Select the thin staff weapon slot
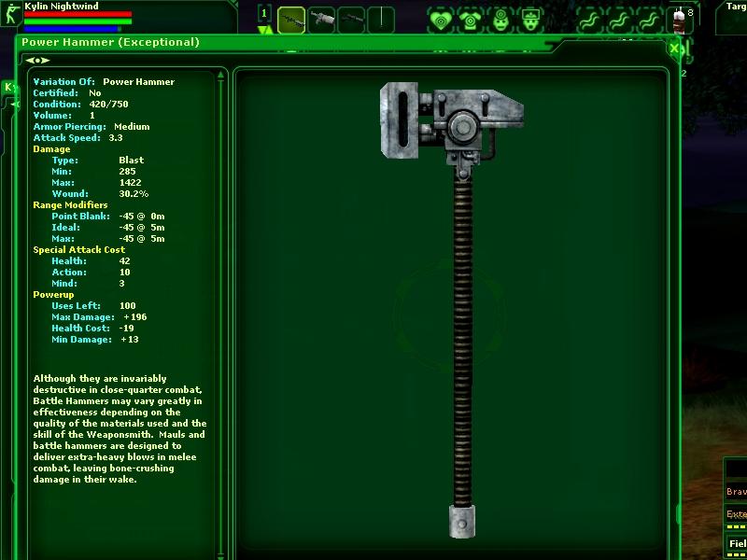Screen dimensions: 747x560 (x=381, y=20)
